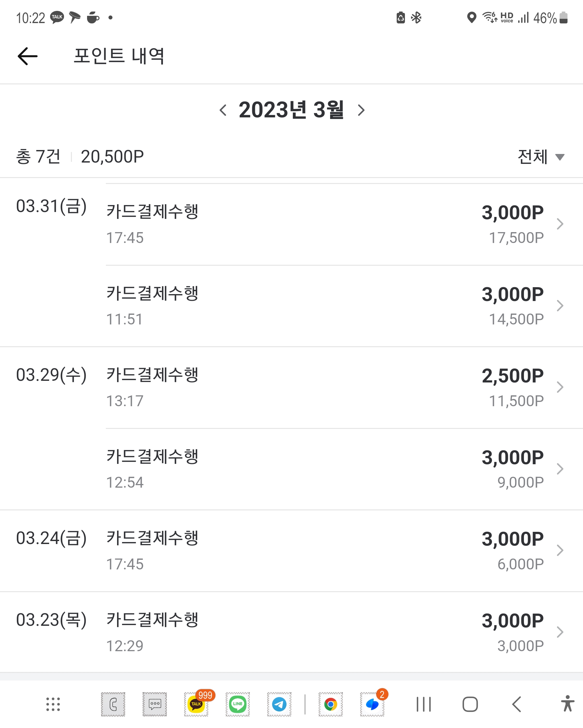
Task: Open KakaoTalk with 999 badge
Action: coord(196,704)
